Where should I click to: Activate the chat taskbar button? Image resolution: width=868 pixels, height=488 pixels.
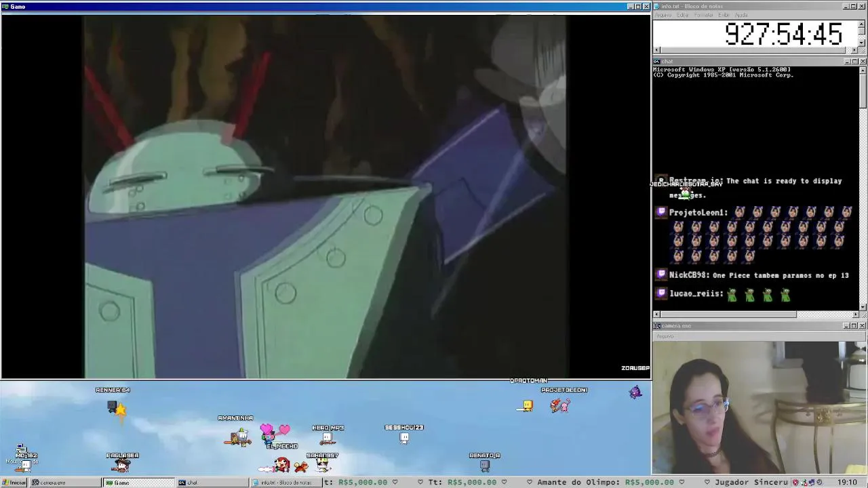212,483
